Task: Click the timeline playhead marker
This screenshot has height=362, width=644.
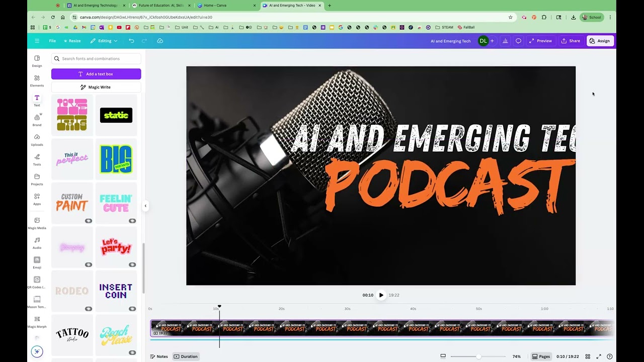Action: coord(219,306)
